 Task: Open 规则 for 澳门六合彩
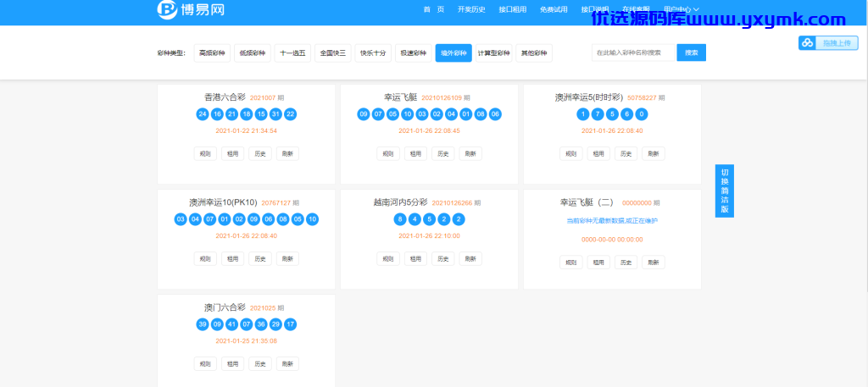205,364
